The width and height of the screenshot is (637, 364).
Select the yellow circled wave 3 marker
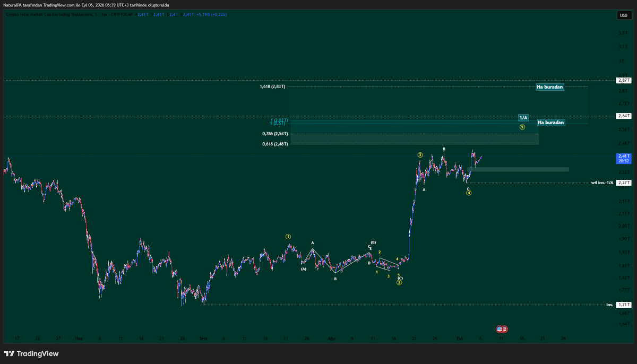420,155
